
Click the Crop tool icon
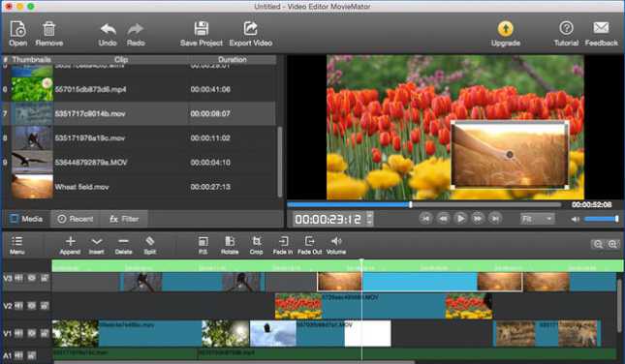coord(256,241)
